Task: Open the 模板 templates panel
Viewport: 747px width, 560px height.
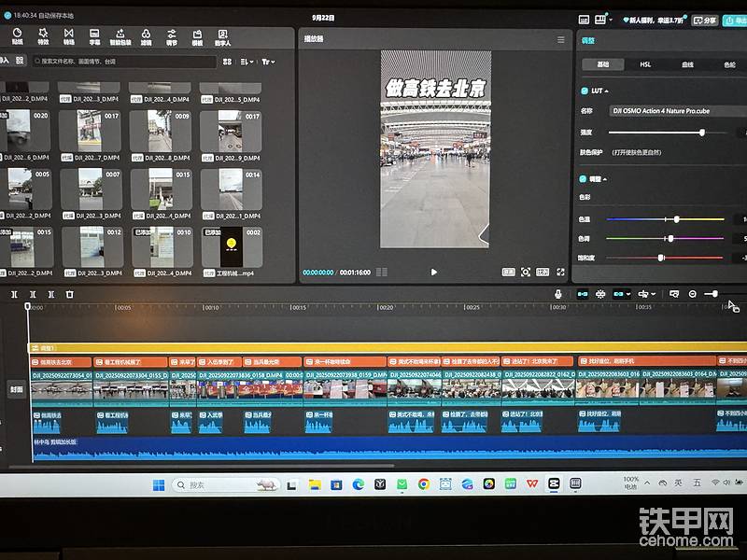Action: tap(197, 36)
